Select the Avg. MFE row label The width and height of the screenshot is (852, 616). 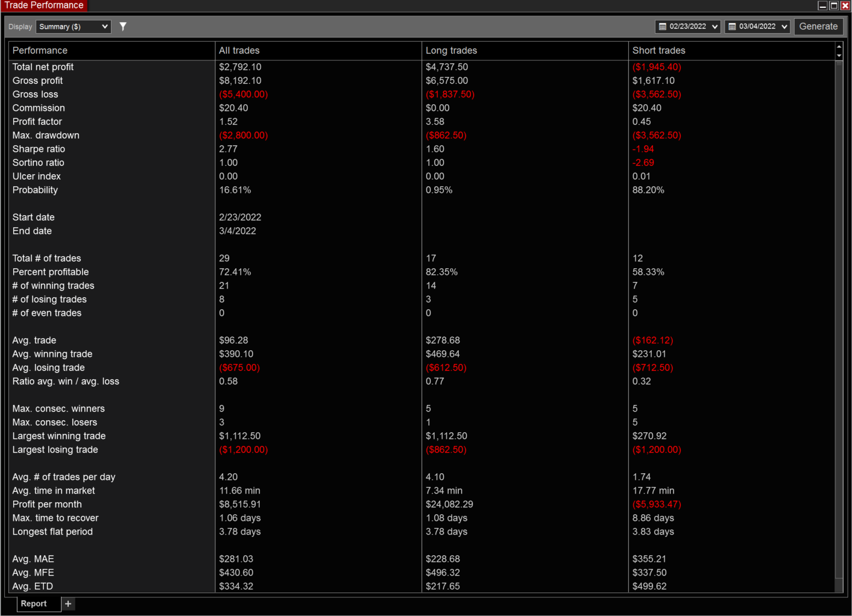pyautogui.click(x=33, y=573)
